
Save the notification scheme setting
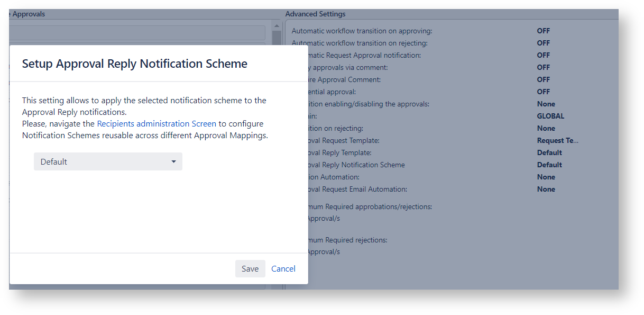click(x=250, y=269)
